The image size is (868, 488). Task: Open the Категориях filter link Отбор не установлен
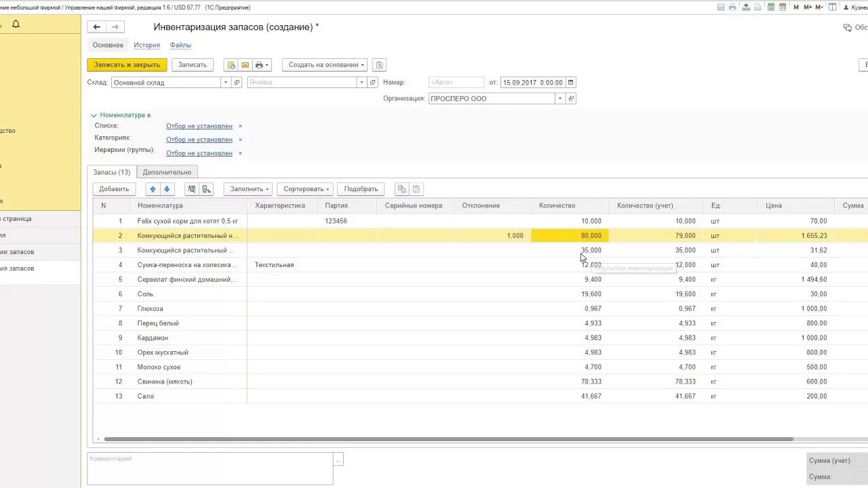(199, 140)
